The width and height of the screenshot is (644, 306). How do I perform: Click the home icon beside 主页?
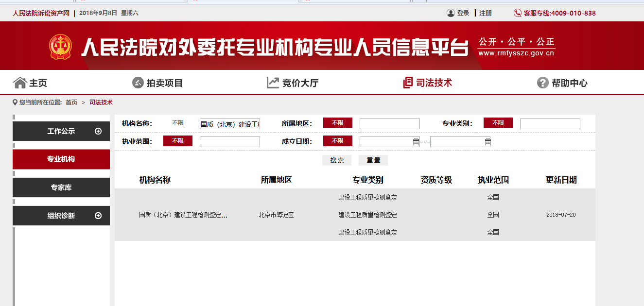[19, 83]
